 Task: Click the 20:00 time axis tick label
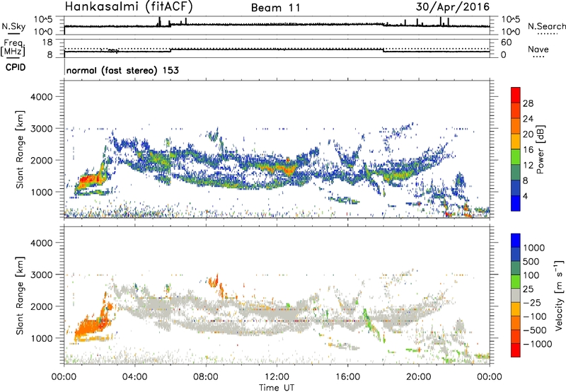[419, 376]
